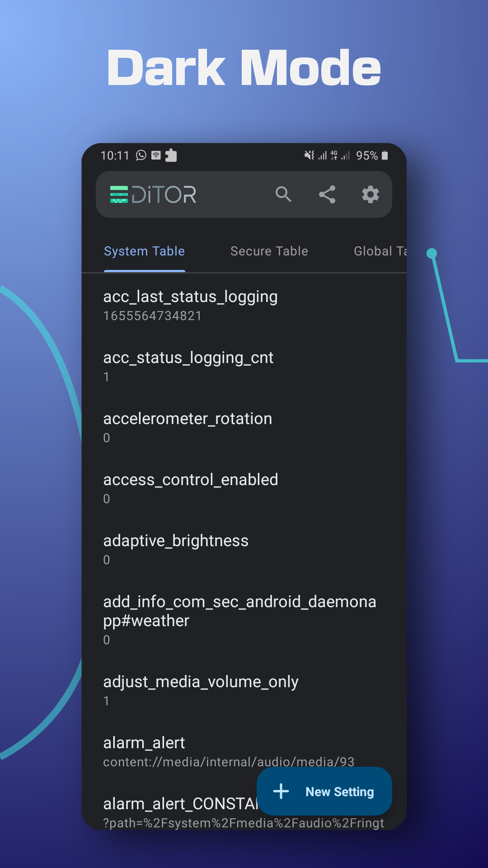Tap the Wi-Fi indicator in the status bar
Image resolution: width=488 pixels, height=868 pixels.
tap(155, 155)
